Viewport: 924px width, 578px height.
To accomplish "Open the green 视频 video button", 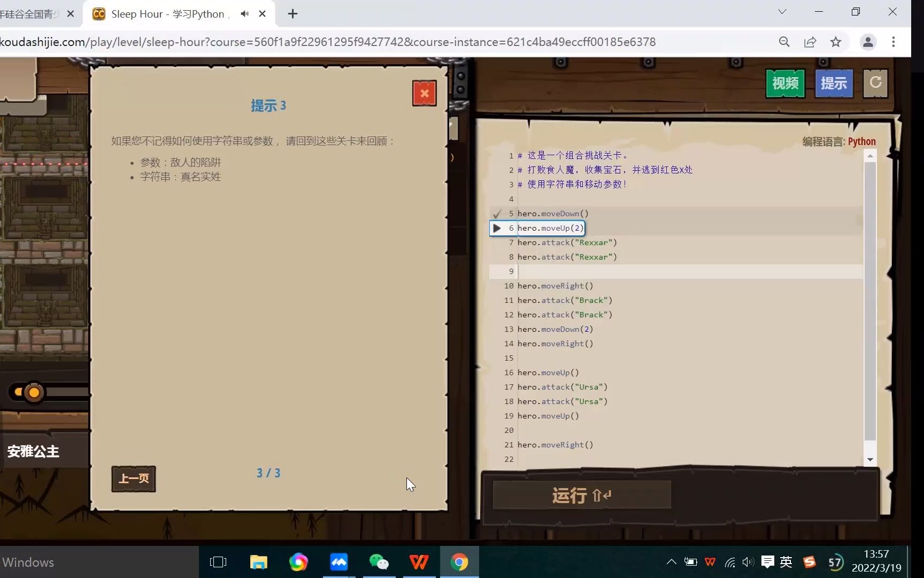I will pos(785,83).
